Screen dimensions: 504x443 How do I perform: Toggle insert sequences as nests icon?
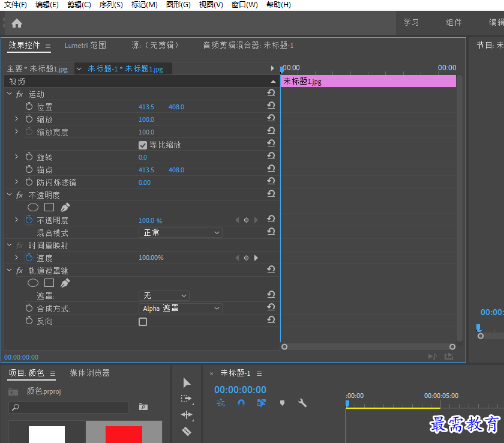[221, 403]
